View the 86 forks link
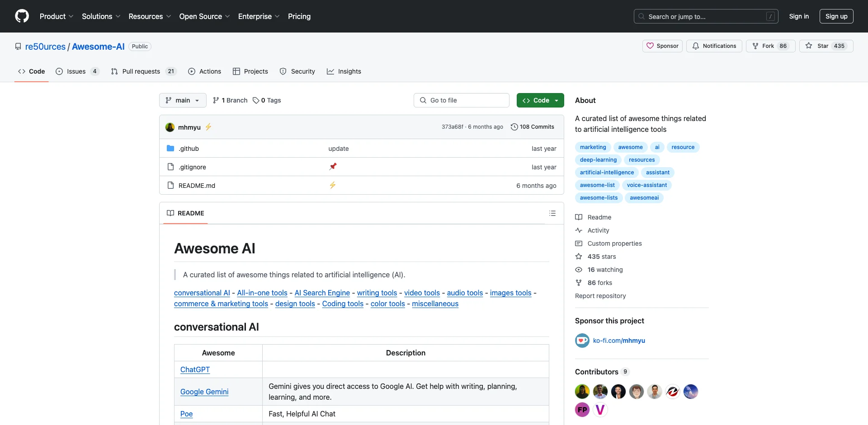This screenshot has height=425, width=868. [594, 283]
